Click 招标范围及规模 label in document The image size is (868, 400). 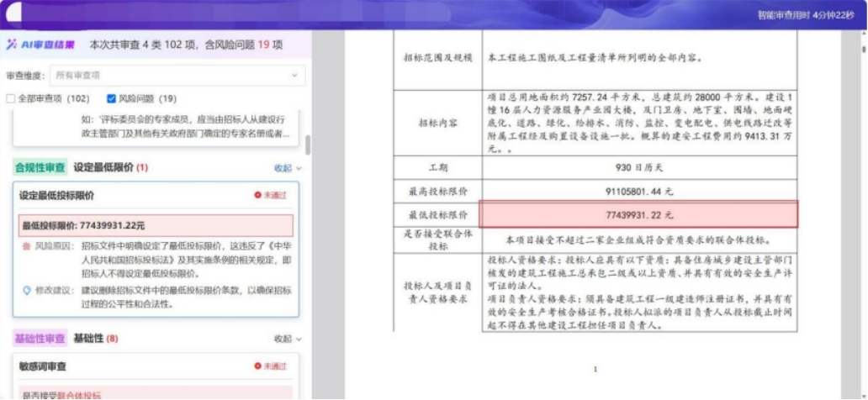click(437, 57)
